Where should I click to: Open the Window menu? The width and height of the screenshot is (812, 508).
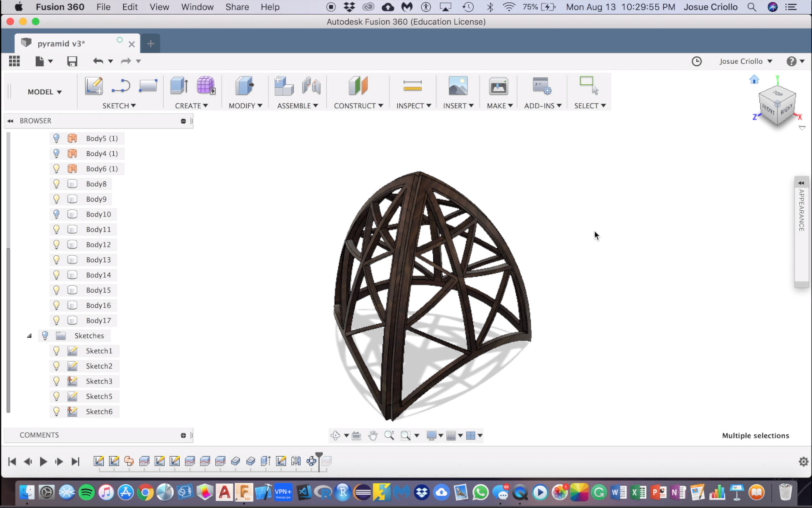tap(197, 7)
